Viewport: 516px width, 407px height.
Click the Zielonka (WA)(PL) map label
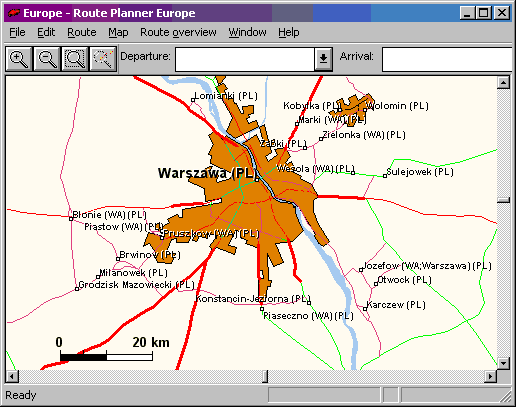364,135
